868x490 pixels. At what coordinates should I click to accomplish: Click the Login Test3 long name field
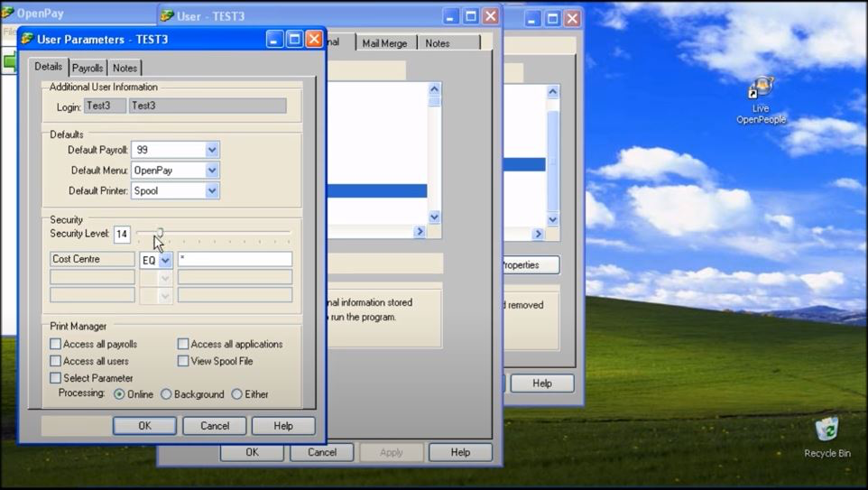pyautogui.click(x=208, y=106)
